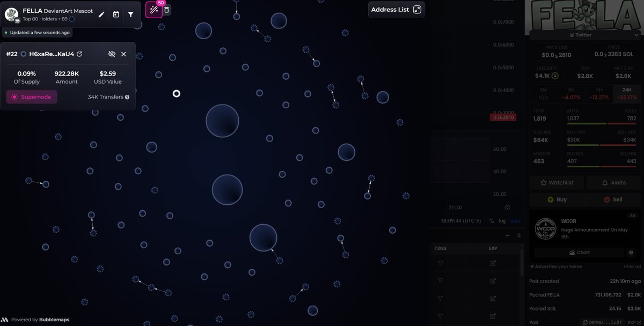Expand the Address List panel
Image resolution: width=644 pixels, height=326 pixels.
397,10
